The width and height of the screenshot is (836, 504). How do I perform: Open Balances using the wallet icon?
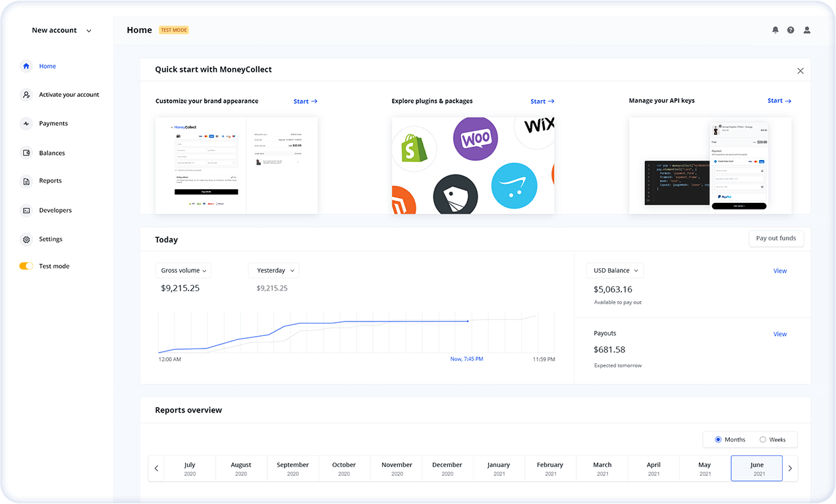(26, 153)
